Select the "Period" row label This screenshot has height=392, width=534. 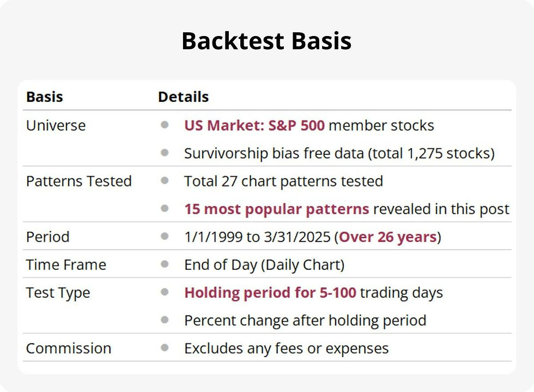click(47, 237)
